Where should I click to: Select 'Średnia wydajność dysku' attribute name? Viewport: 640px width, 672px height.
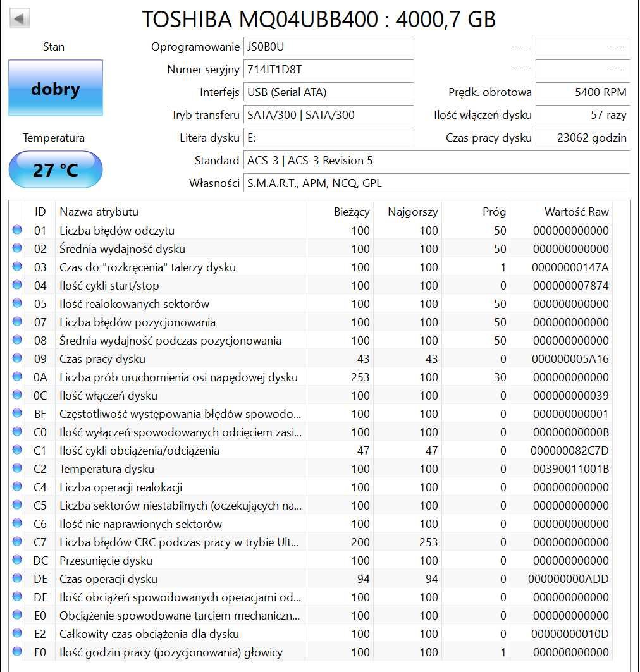point(122,249)
